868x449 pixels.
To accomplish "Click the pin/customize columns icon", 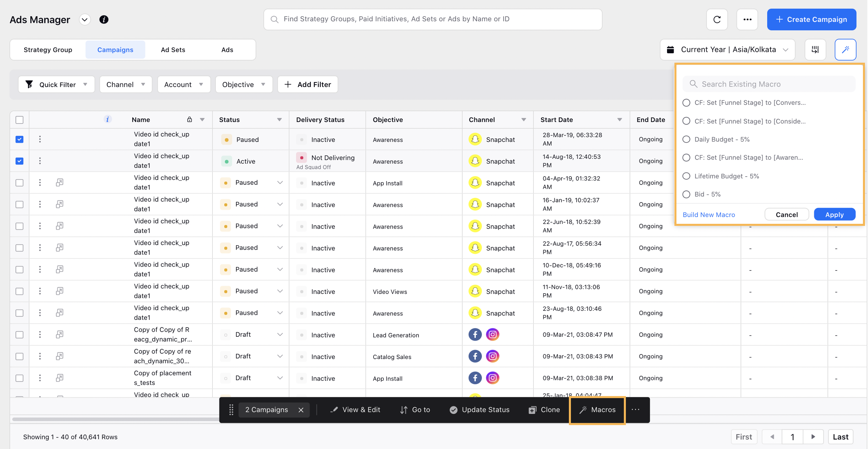I will point(815,49).
